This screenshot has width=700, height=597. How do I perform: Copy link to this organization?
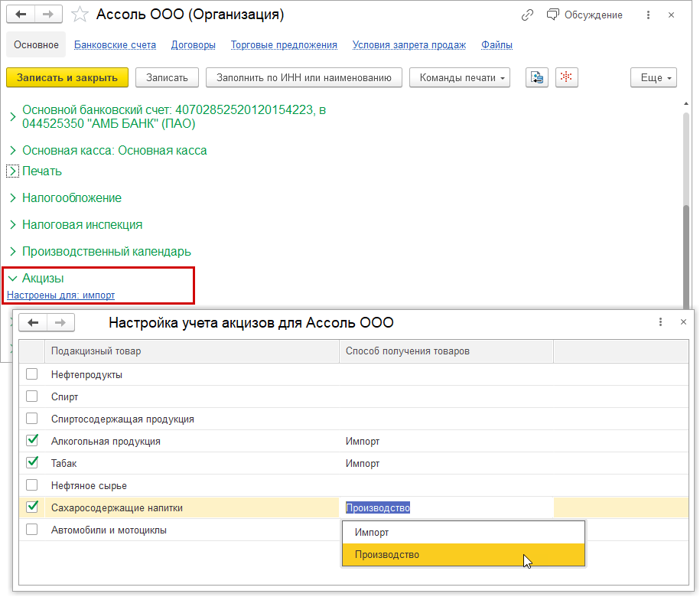click(527, 15)
